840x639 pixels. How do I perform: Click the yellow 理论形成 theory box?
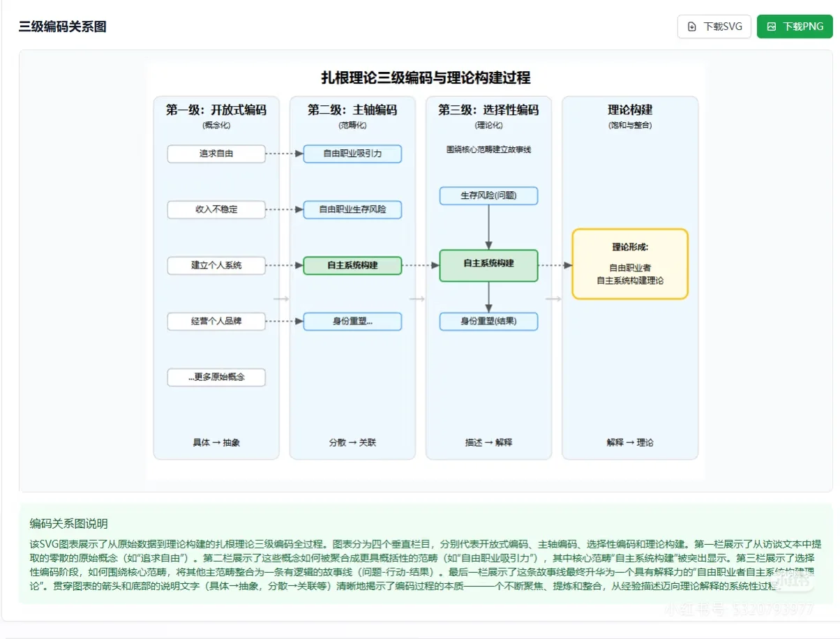[x=630, y=264]
